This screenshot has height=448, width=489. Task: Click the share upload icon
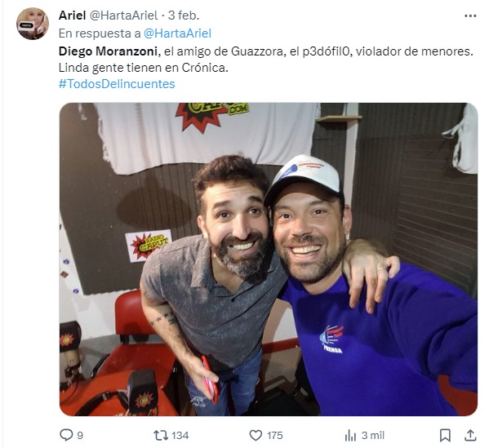coord(470,435)
